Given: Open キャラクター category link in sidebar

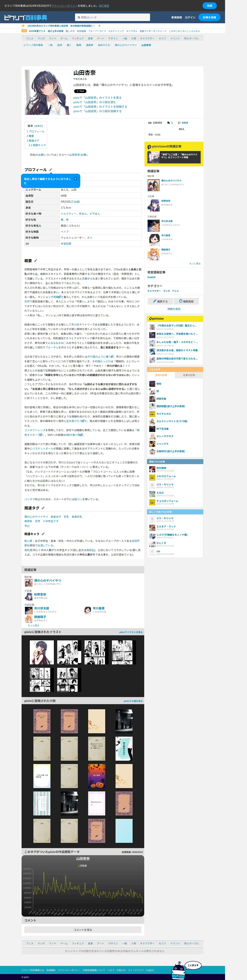Looking at the screenshot, I should pyautogui.click(x=154, y=291).
